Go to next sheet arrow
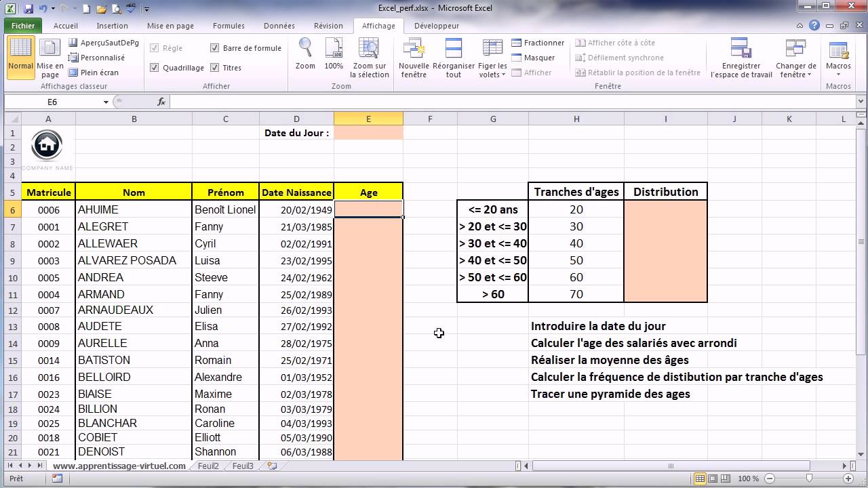Screen dimensions: 868x488 [31, 466]
